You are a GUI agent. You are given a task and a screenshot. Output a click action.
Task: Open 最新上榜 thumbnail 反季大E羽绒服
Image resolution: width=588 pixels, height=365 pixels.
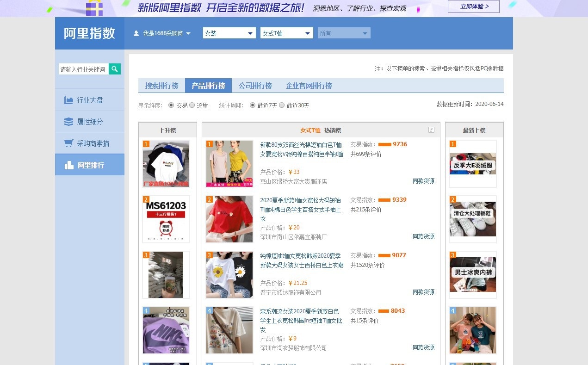[x=473, y=164]
